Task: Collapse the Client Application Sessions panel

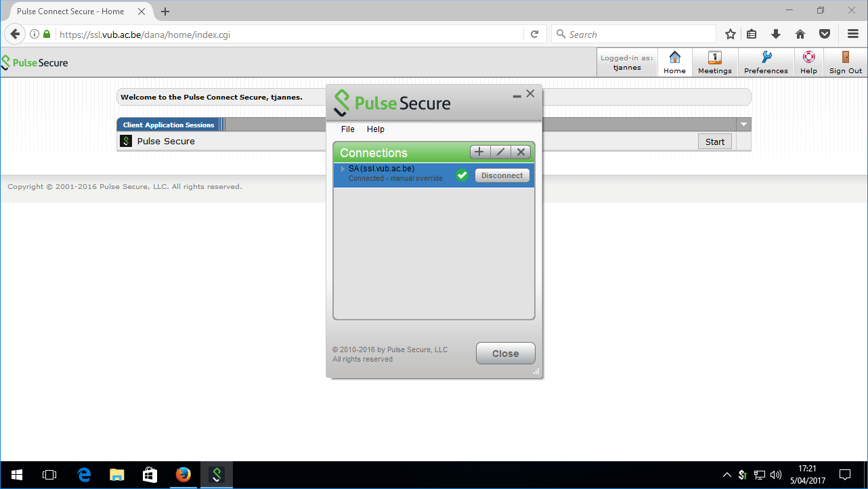Action: coord(743,125)
